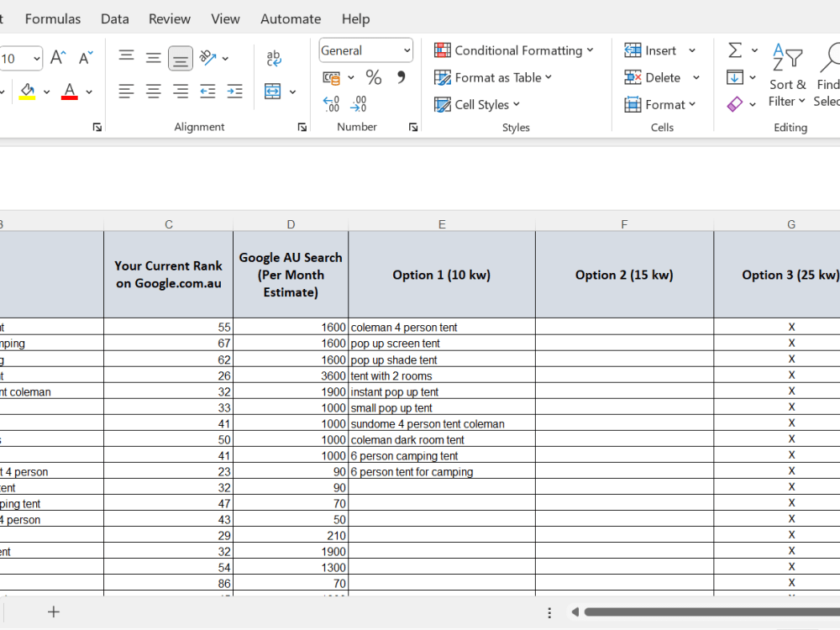The height and width of the screenshot is (630, 840).
Task: Click the Clear eraser icon
Action: tap(735, 104)
